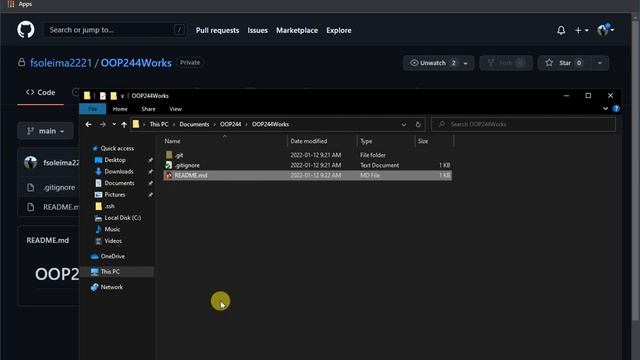Open Network in navigation pane
This screenshot has width=640, height=360.
tap(111, 287)
